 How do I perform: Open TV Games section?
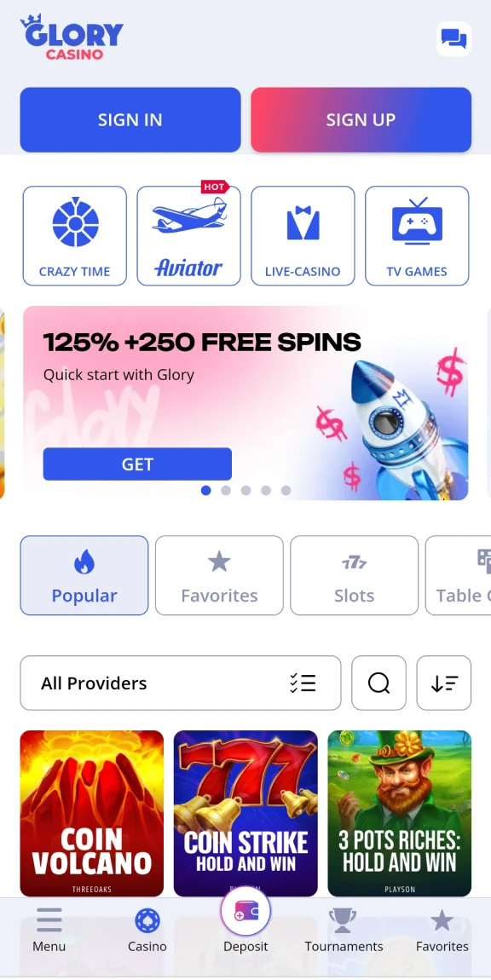point(417,235)
